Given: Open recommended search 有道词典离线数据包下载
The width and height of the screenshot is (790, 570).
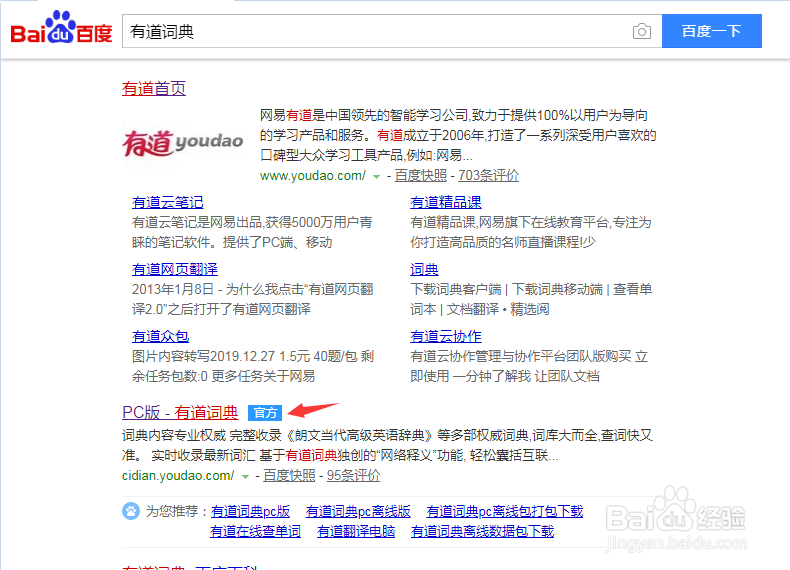Looking at the screenshot, I should (x=482, y=531).
